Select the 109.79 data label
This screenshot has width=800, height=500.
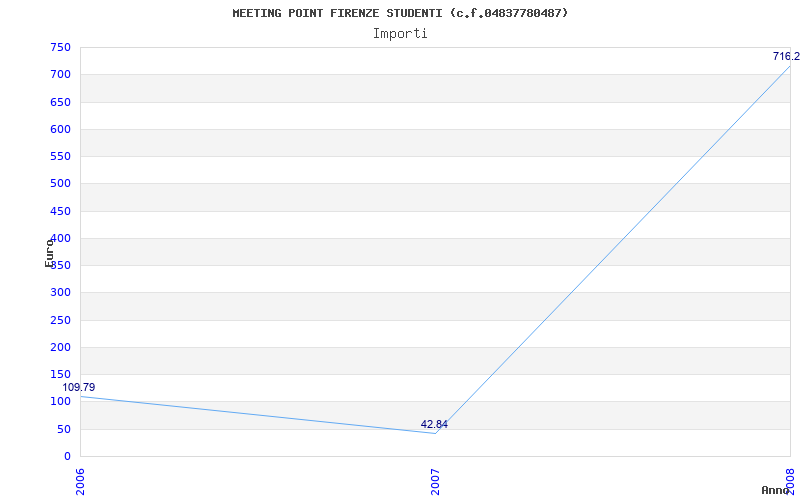[x=79, y=387]
